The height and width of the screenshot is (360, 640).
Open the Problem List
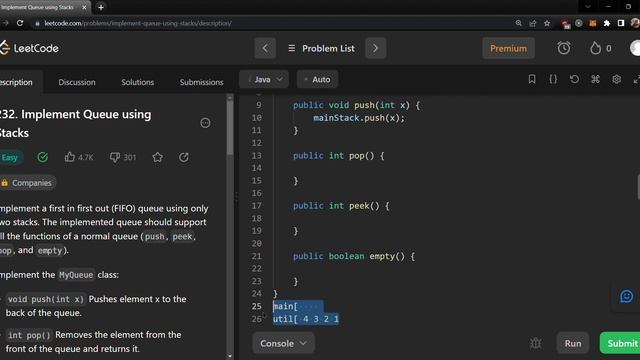(321, 48)
